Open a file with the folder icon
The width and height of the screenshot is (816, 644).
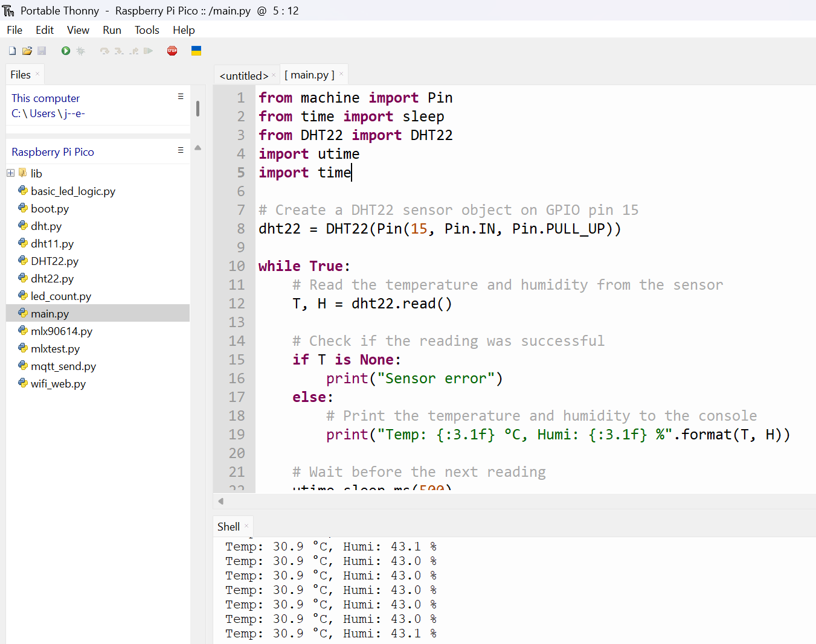[27, 51]
